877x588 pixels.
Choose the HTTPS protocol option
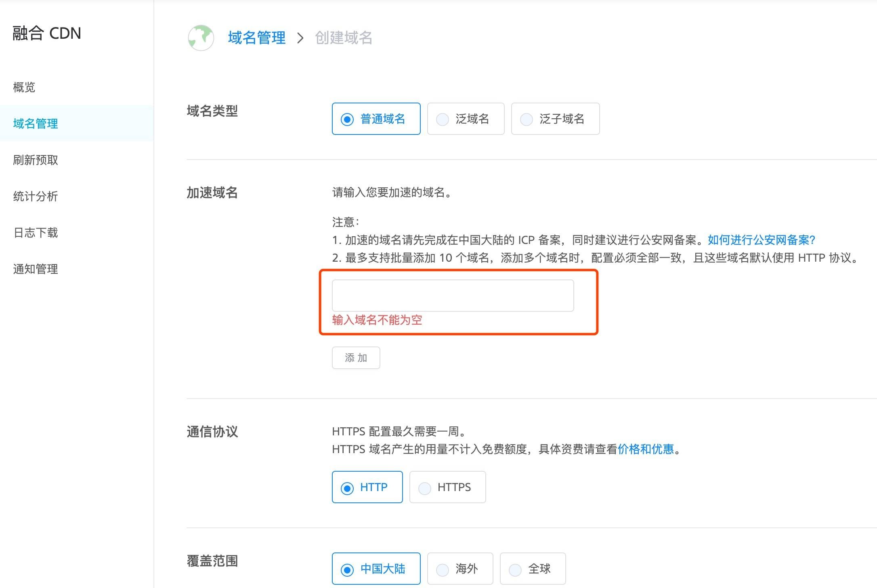pos(447,487)
